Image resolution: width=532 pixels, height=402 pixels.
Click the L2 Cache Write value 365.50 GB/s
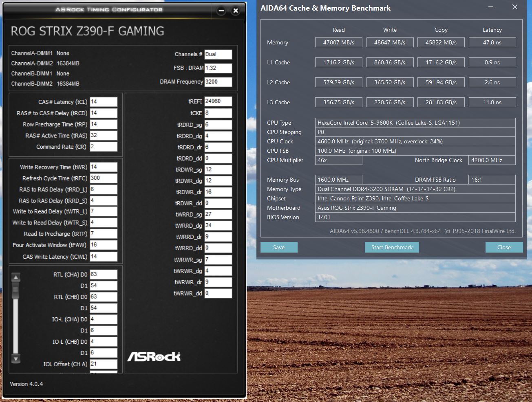point(390,82)
